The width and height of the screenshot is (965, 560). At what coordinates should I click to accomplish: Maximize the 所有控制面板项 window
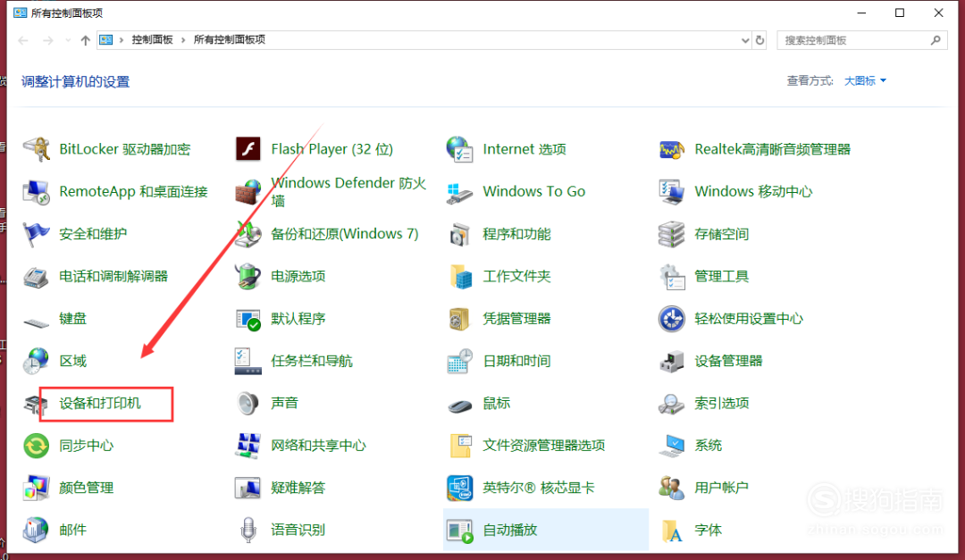(900, 13)
